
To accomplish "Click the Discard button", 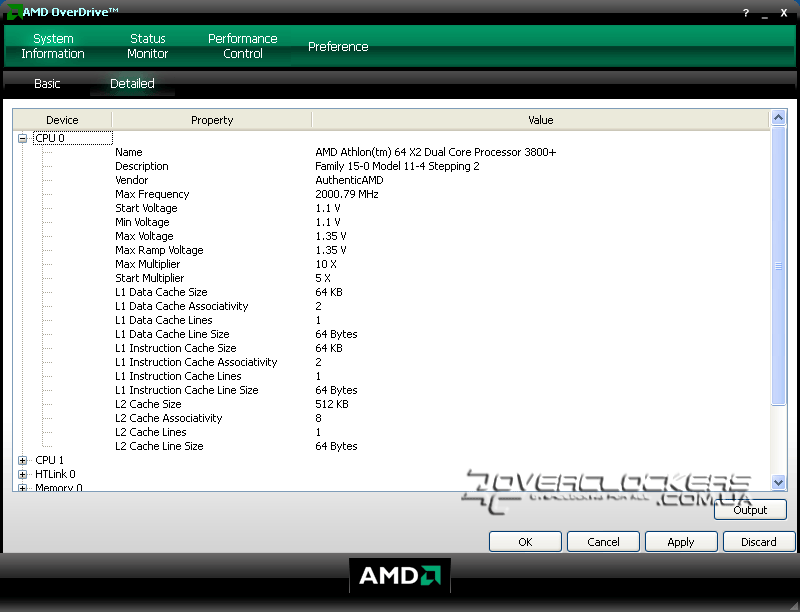I will click(759, 542).
